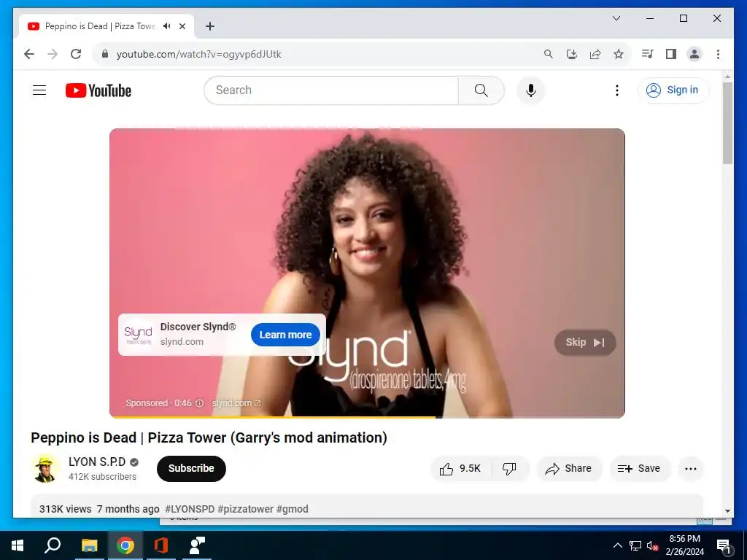Open network status tray icon
The width and height of the screenshot is (747, 560).
[635, 545]
